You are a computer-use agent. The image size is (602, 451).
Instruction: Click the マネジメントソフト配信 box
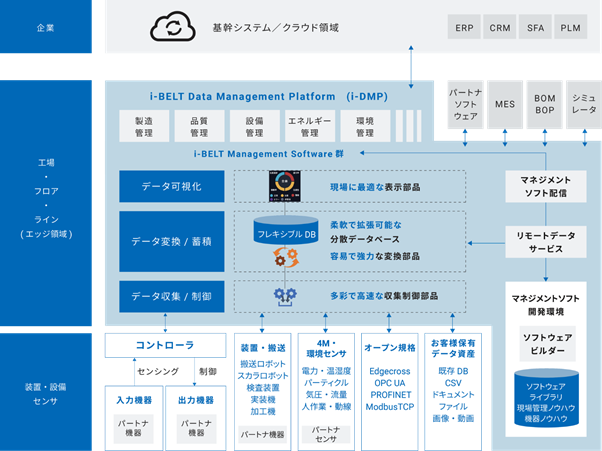point(546,187)
